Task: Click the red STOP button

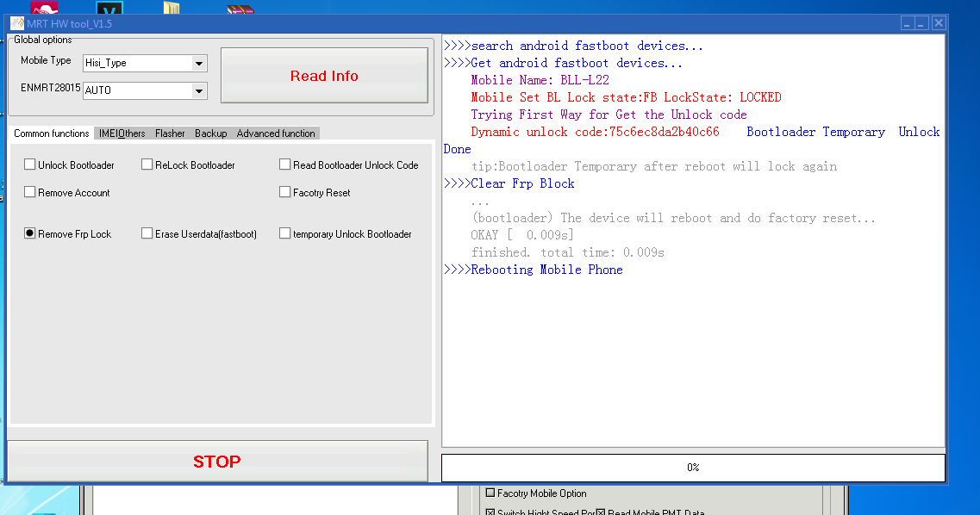Action: click(x=217, y=462)
